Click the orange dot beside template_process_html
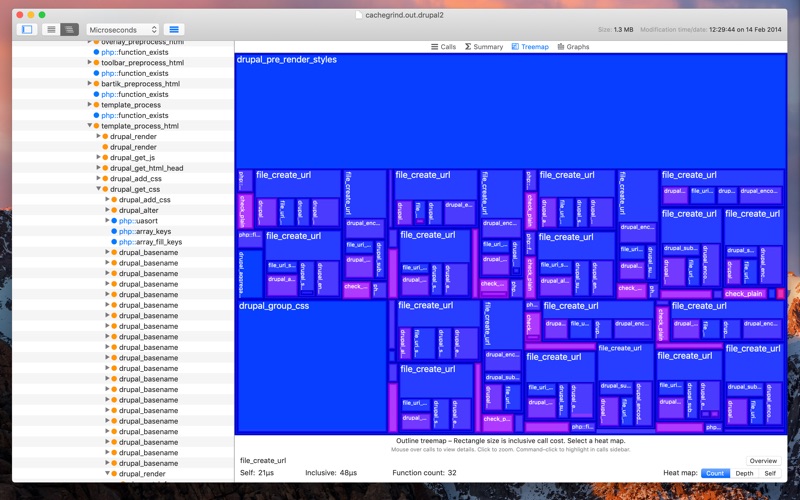 pyautogui.click(x=96, y=126)
